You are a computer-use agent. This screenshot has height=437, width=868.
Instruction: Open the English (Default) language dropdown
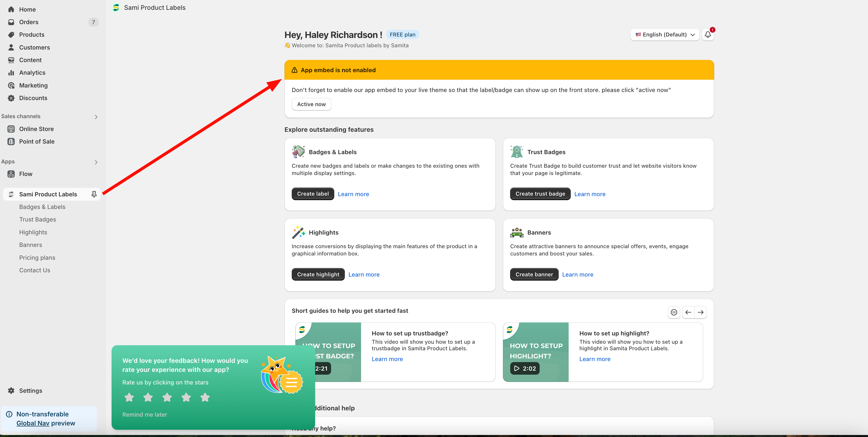(664, 34)
